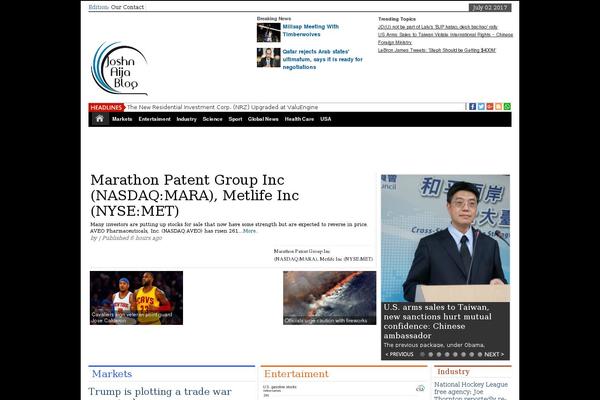Image resolution: width=600 pixels, height=400 pixels.
Task: Open National Hockey League free agency article
Action: point(471,390)
